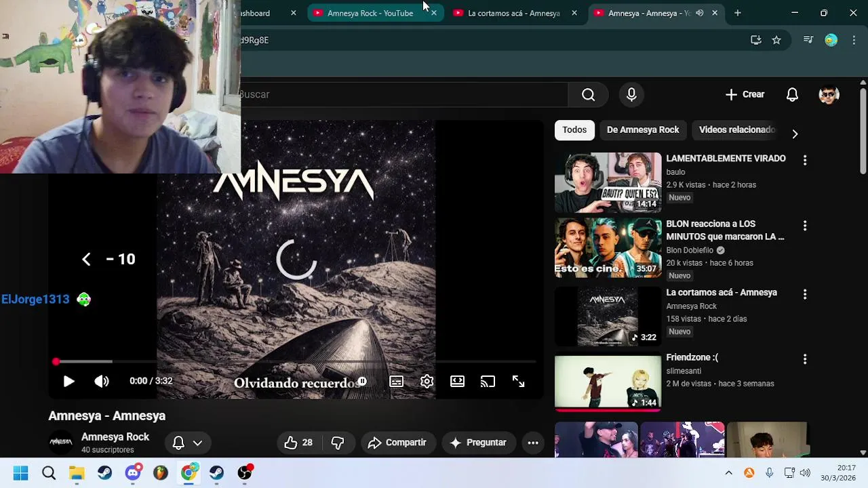Show hidden system tray icons

728,473
